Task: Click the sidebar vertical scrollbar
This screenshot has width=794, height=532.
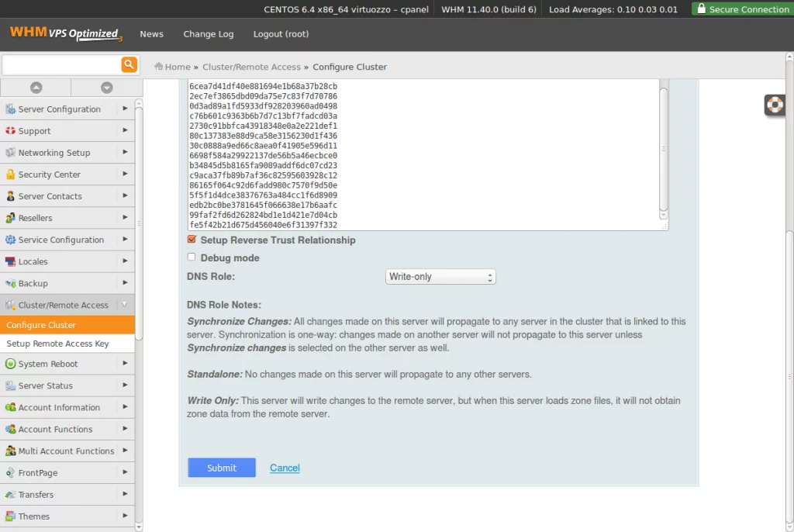Action: [x=139, y=223]
